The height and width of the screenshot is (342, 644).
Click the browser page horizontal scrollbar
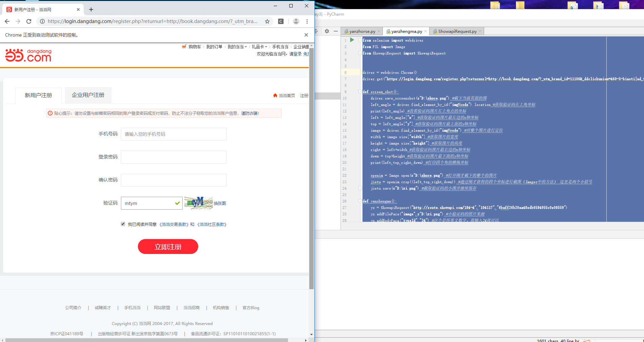coord(147,340)
